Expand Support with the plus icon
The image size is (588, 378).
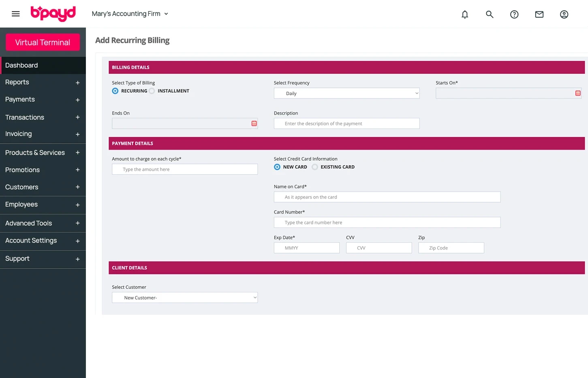click(77, 259)
